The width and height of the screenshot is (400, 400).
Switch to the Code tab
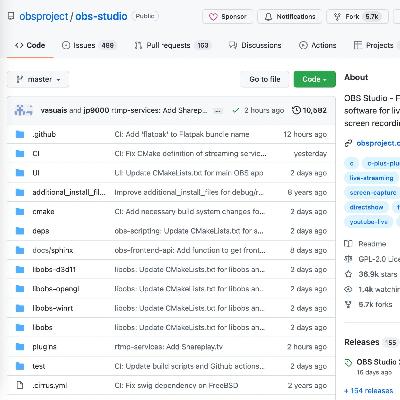30,45
